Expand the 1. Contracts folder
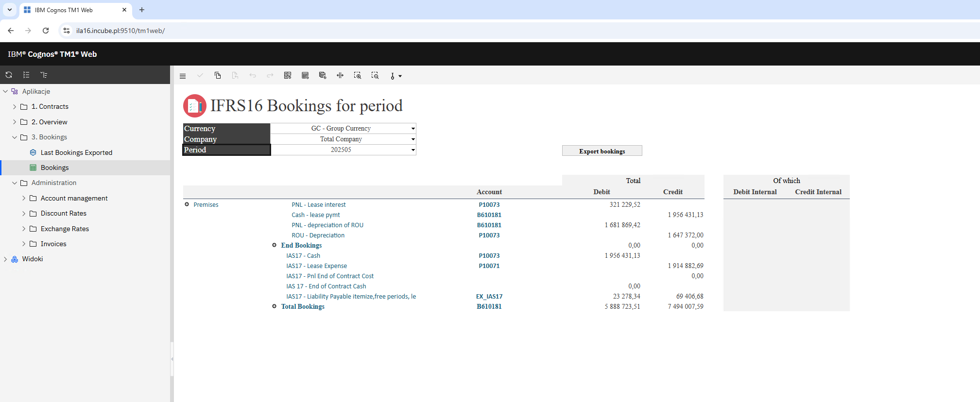Viewport: 980px width, 402px height. coord(15,107)
